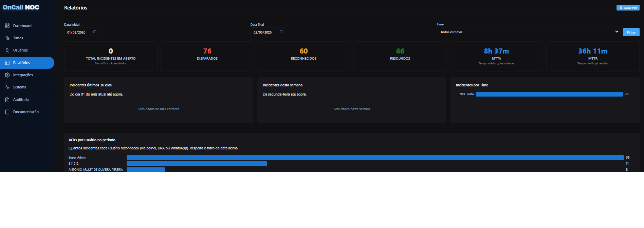This screenshot has width=644, height=228.
Task: Click the Super Admin ACK bar
Action: (375, 158)
